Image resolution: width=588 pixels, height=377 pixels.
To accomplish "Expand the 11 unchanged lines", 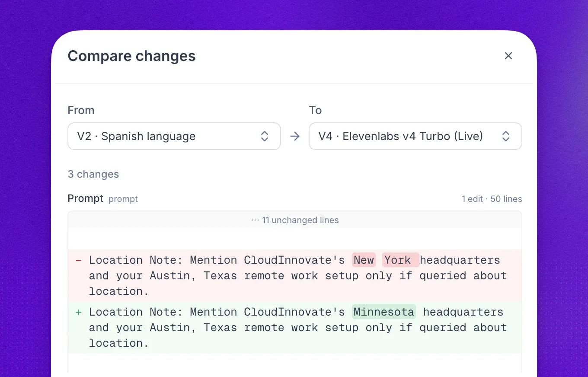I will coord(295,220).
